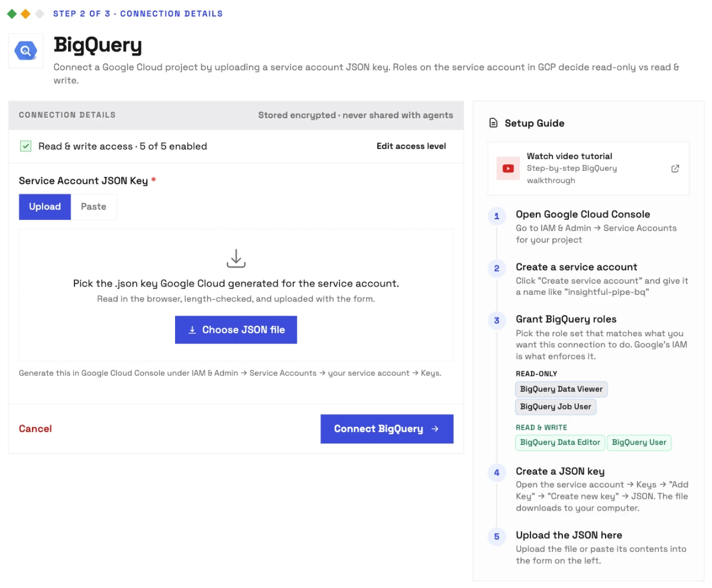The width and height of the screenshot is (712, 588).
Task: Toggle the Read & write access checkbox
Action: (x=25, y=146)
